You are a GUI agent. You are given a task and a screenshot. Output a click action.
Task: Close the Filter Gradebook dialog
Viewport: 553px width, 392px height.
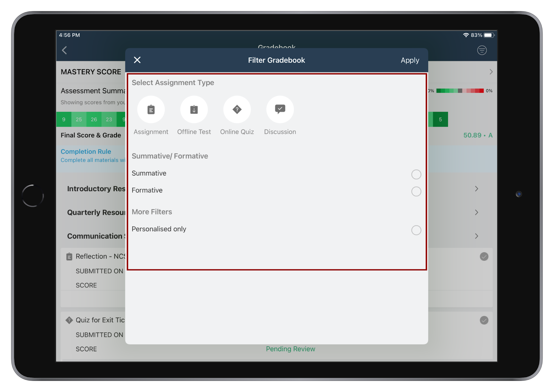pos(137,60)
